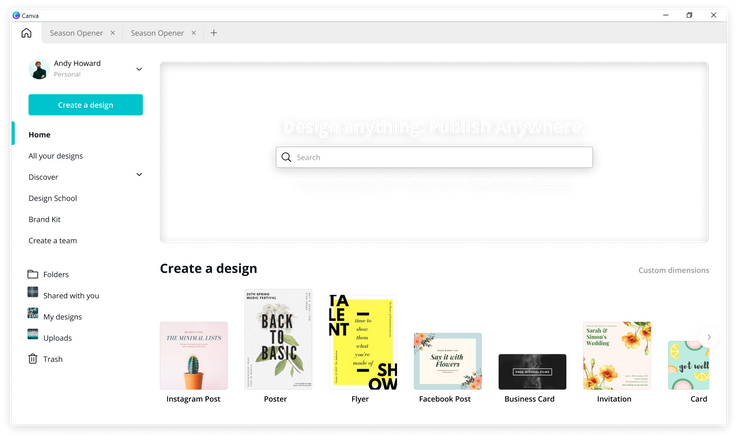Image resolution: width=738 pixels, height=438 pixels.
Task: Open Trash label in sidebar
Action: [x=53, y=359]
